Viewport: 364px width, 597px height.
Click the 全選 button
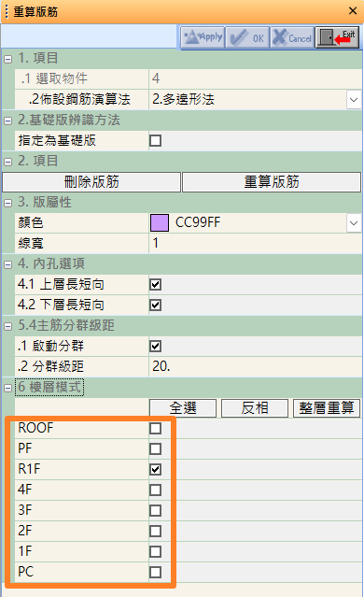(183, 408)
